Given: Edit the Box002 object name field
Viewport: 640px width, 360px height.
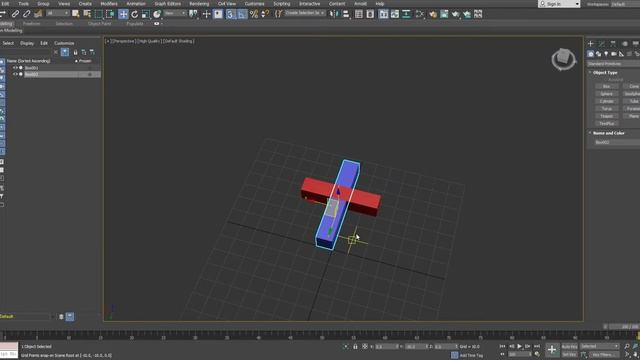Looking at the screenshot, I should pyautogui.click(x=617, y=142).
